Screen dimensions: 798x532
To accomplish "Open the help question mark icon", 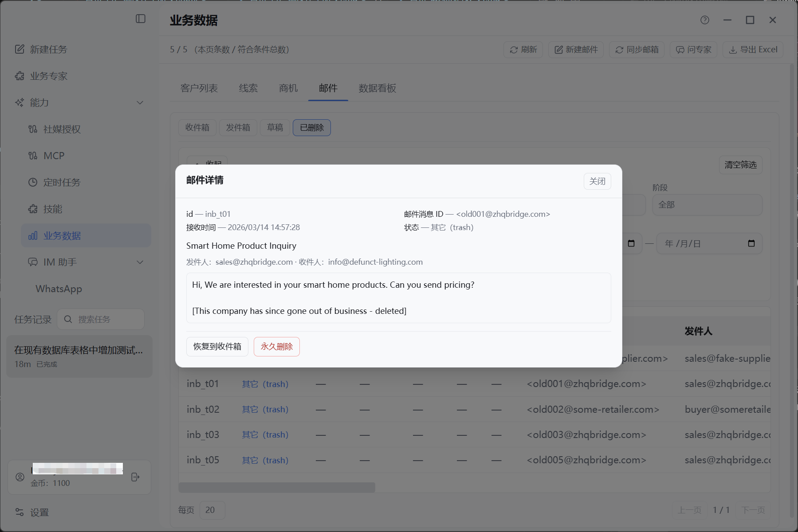I will click(x=705, y=20).
